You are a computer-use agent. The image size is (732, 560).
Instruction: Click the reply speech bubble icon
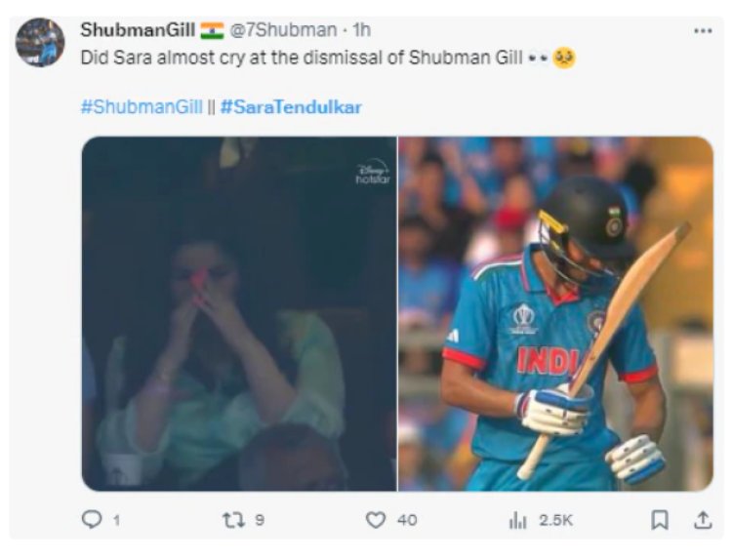[92, 519]
